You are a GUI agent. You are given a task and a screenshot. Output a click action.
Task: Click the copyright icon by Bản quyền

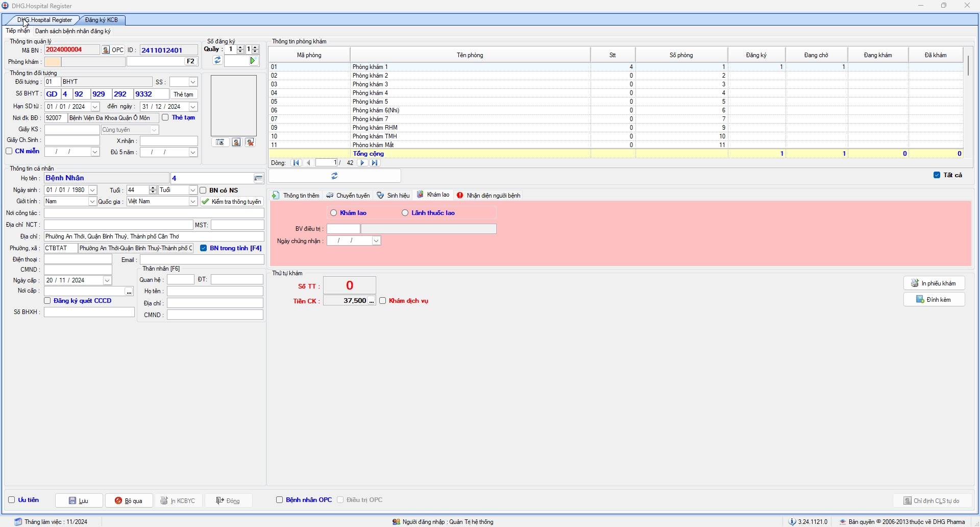(843, 521)
